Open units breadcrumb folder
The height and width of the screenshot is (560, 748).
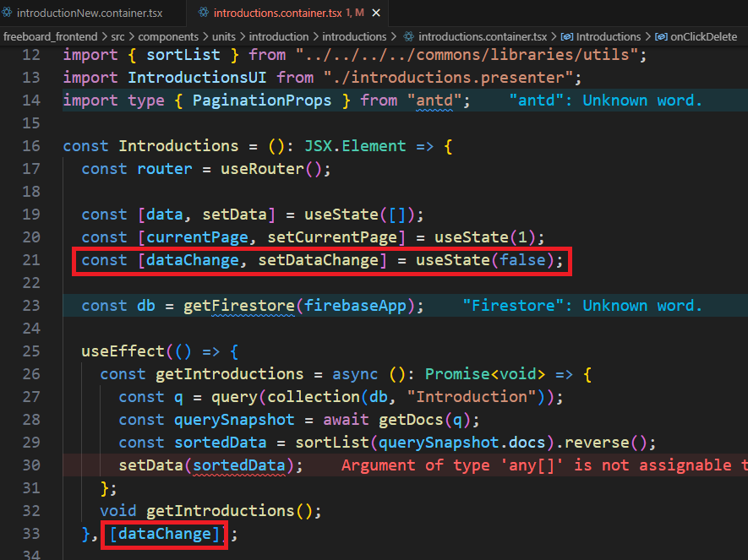click(x=224, y=36)
